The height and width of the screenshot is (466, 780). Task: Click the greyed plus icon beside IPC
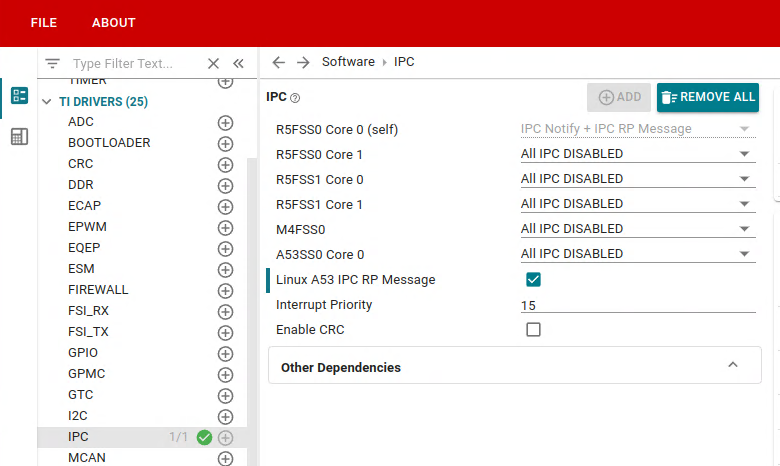[x=225, y=438]
